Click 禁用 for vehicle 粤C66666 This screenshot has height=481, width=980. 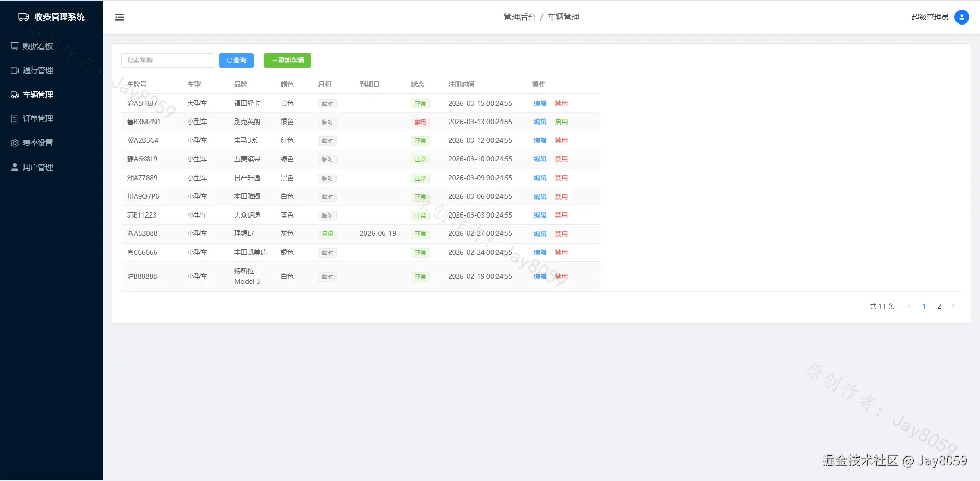coord(561,252)
